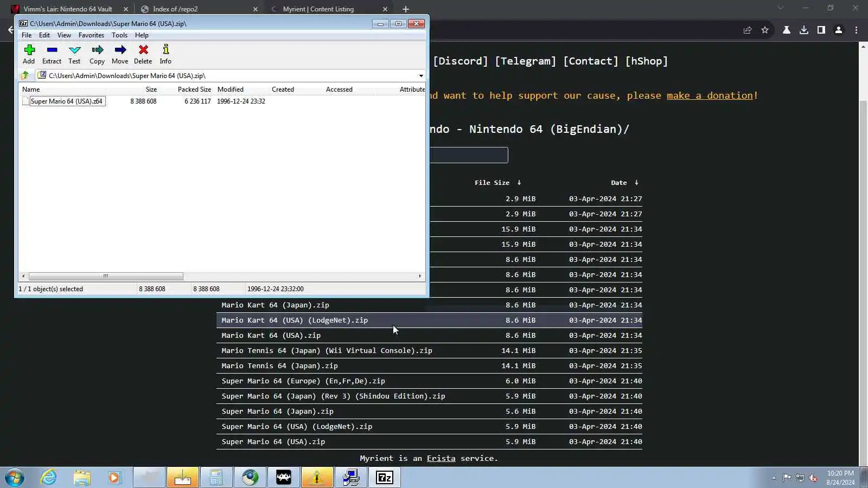Screen dimensions: 868x488
Task: Open the Edit menu in 7-Zip
Action: point(44,35)
